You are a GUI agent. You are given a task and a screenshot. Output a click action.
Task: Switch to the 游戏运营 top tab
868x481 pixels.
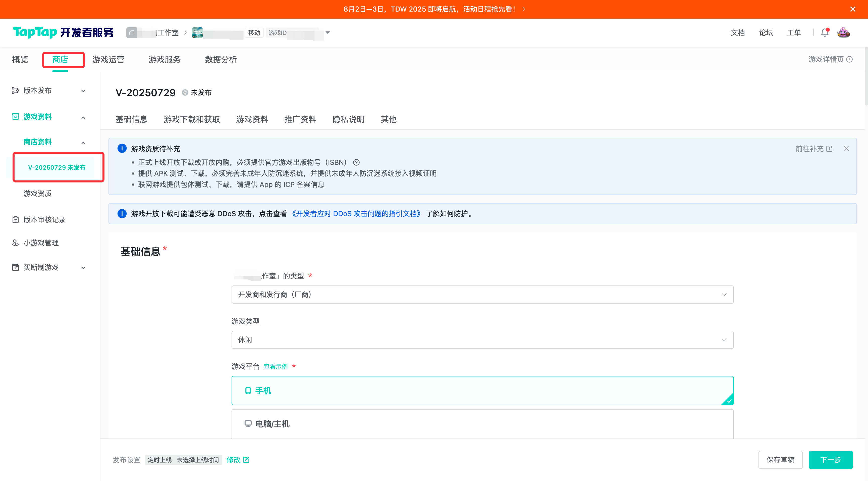tap(108, 60)
